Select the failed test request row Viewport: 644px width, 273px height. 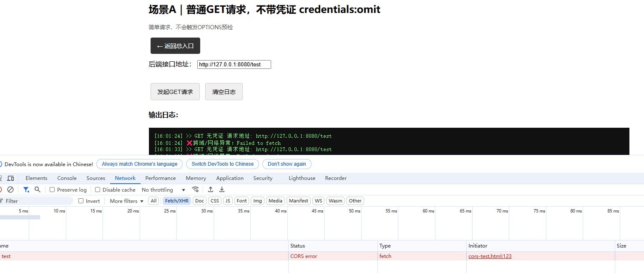(322, 256)
